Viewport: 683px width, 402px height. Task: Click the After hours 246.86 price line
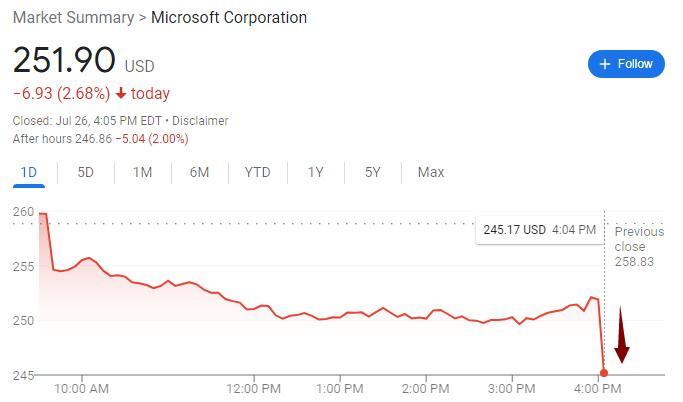(100, 138)
